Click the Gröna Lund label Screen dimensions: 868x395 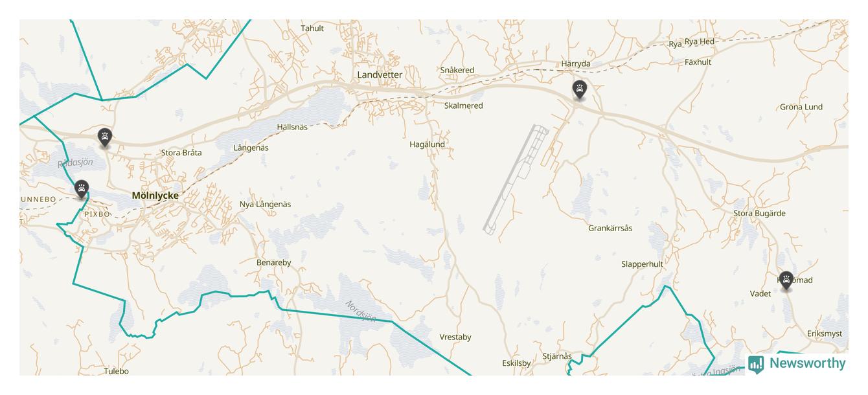(x=801, y=107)
